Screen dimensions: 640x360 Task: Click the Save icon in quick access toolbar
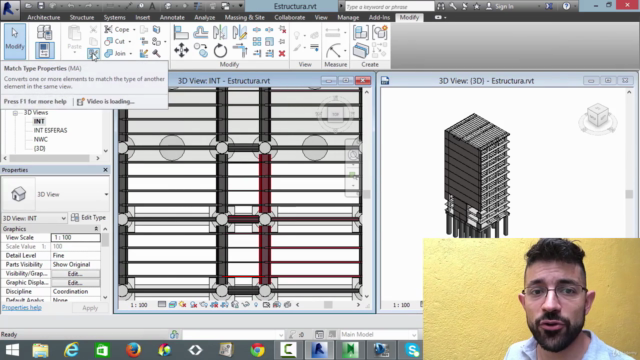(41, 6)
